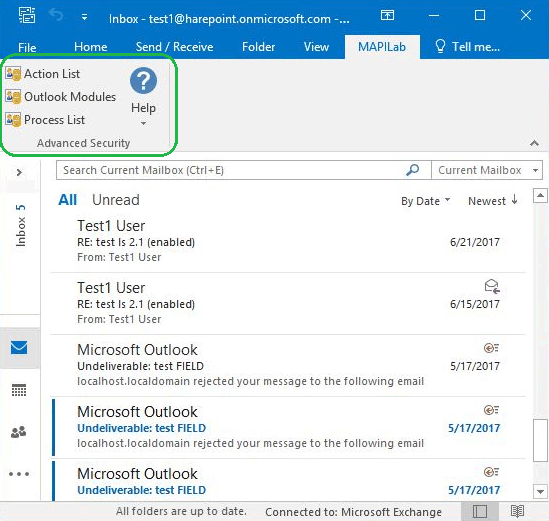Click the Undo icon in title bar
Image resolution: width=549 pixels, height=521 pixels.
(x=56, y=15)
